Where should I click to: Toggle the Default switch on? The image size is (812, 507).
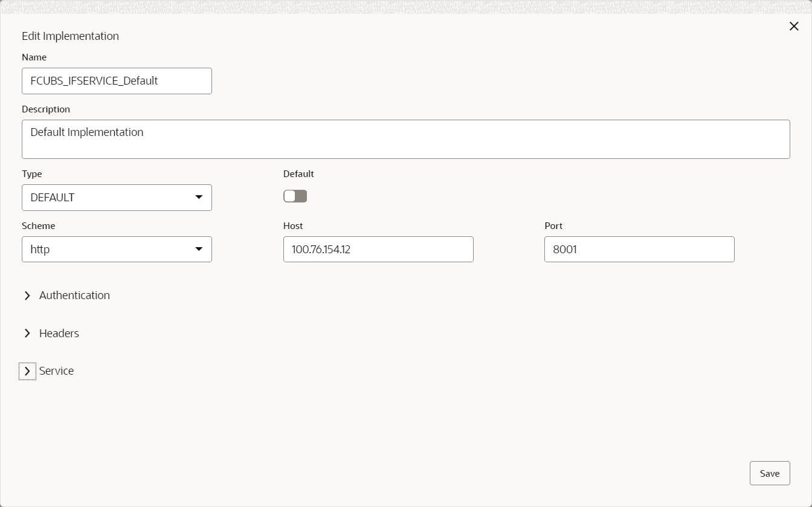click(x=295, y=196)
